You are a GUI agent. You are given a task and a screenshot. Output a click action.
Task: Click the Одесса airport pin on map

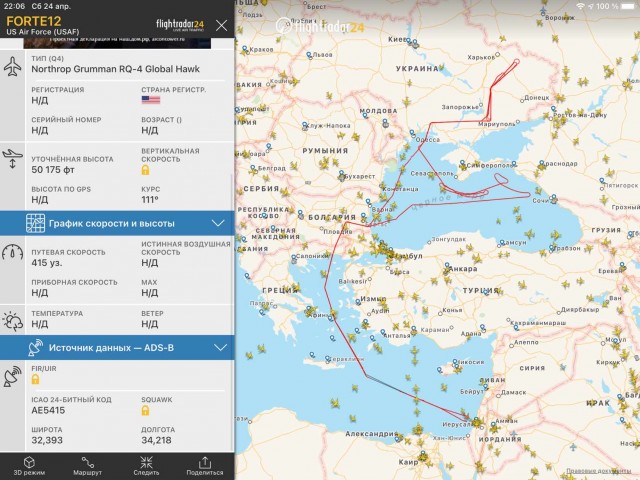[412, 133]
